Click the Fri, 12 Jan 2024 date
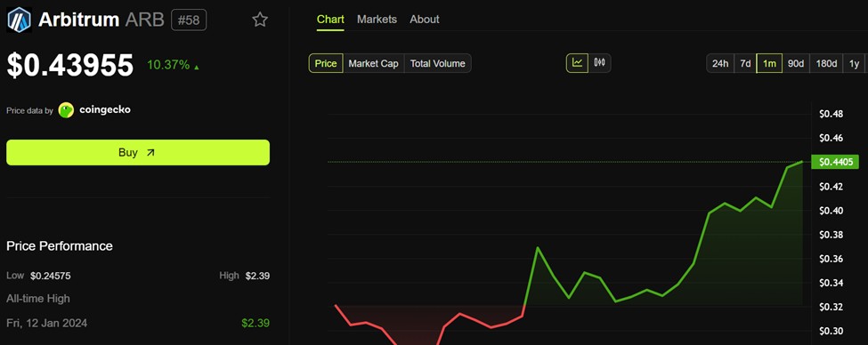This screenshot has width=868, height=345. coord(46,323)
